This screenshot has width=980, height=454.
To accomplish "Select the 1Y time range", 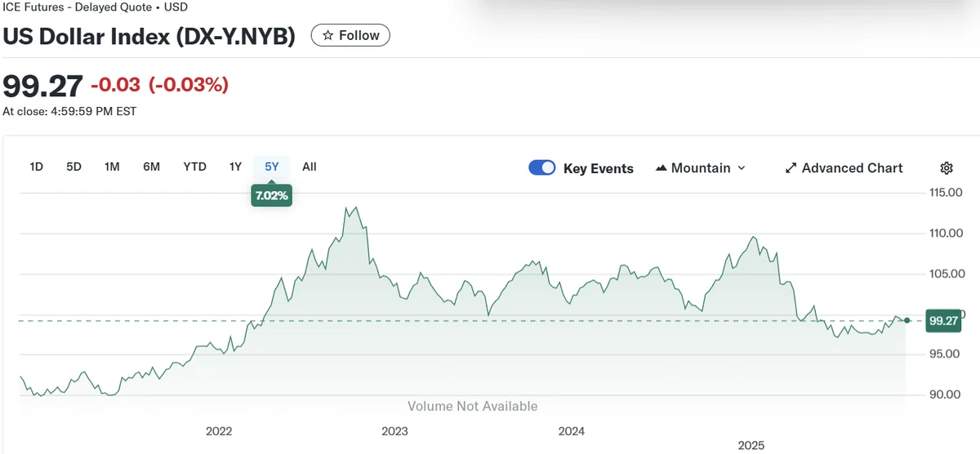I will 235,167.
